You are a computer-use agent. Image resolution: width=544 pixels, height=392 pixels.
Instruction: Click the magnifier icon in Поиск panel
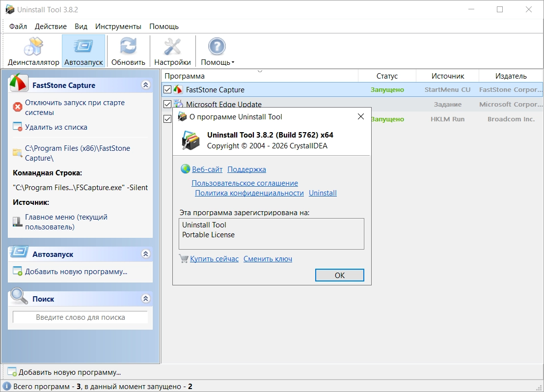[19, 296]
